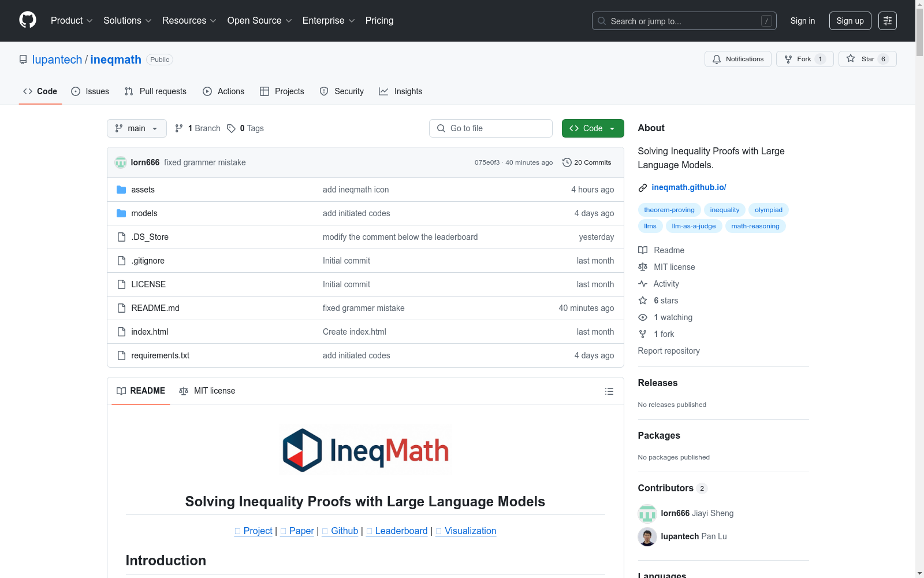
Task: Expand the Open Source menu
Action: click(x=259, y=21)
